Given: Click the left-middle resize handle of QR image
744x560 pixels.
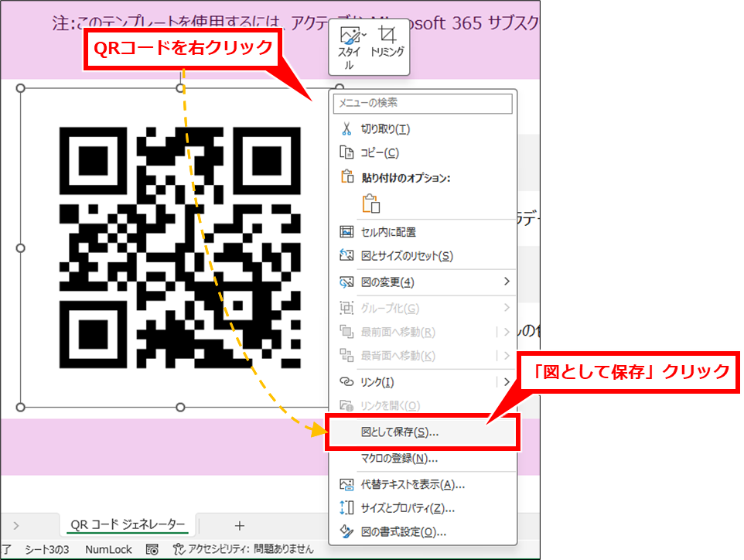Looking at the screenshot, I should [x=20, y=248].
